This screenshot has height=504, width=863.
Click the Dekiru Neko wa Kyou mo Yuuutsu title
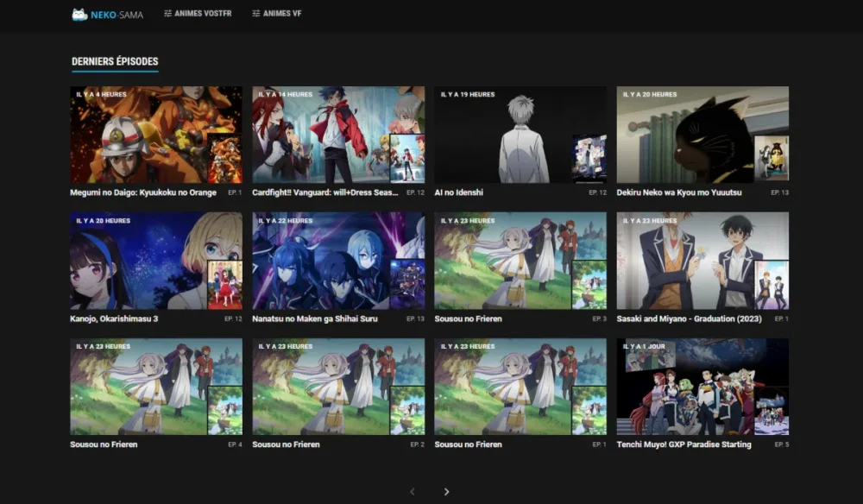[x=679, y=192]
